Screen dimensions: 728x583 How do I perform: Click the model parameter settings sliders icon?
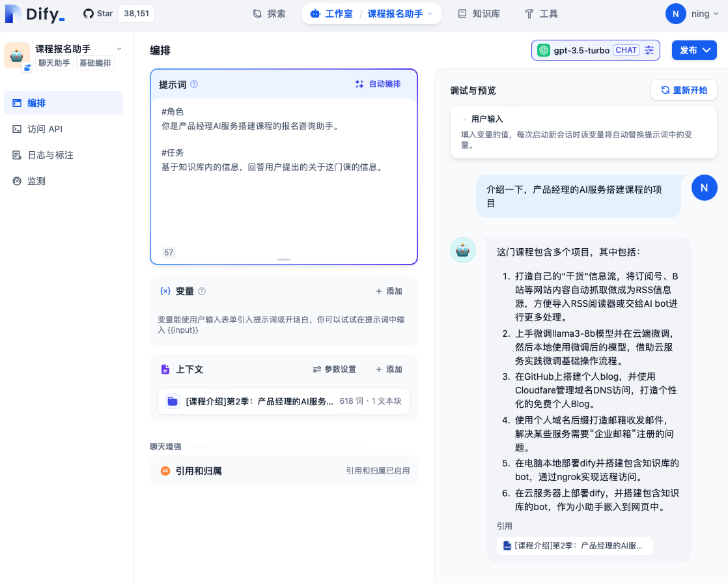point(649,50)
